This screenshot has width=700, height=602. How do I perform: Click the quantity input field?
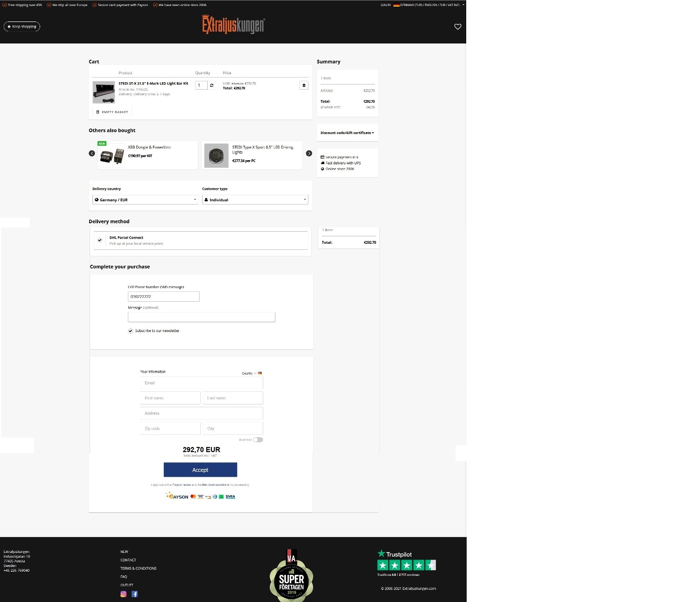coord(201,85)
